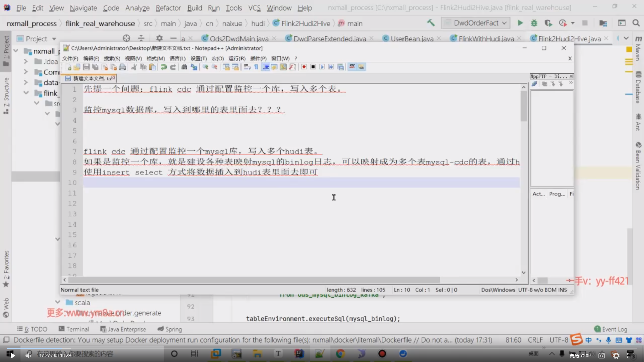The height and width of the screenshot is (362, 644).
Task: Click Notepad++ Print icon
Action: pos(122,67)
